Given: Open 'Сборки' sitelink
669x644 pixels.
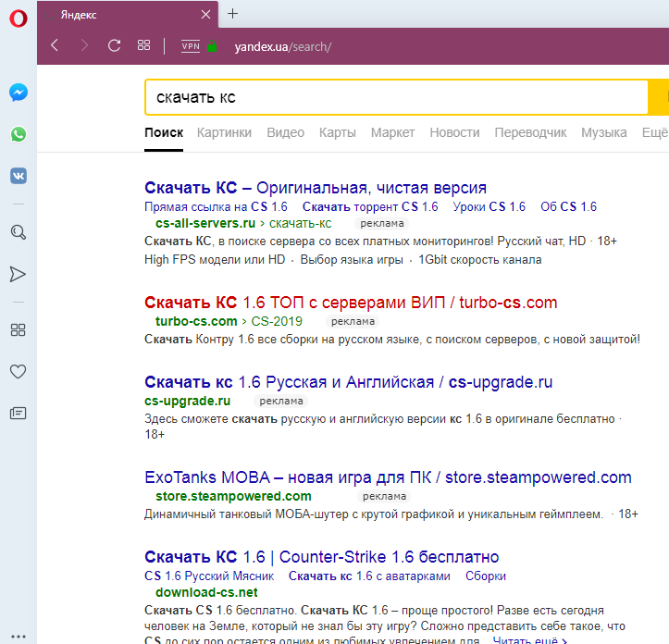Looking at the screenshot, I should [x=486, y=576].
